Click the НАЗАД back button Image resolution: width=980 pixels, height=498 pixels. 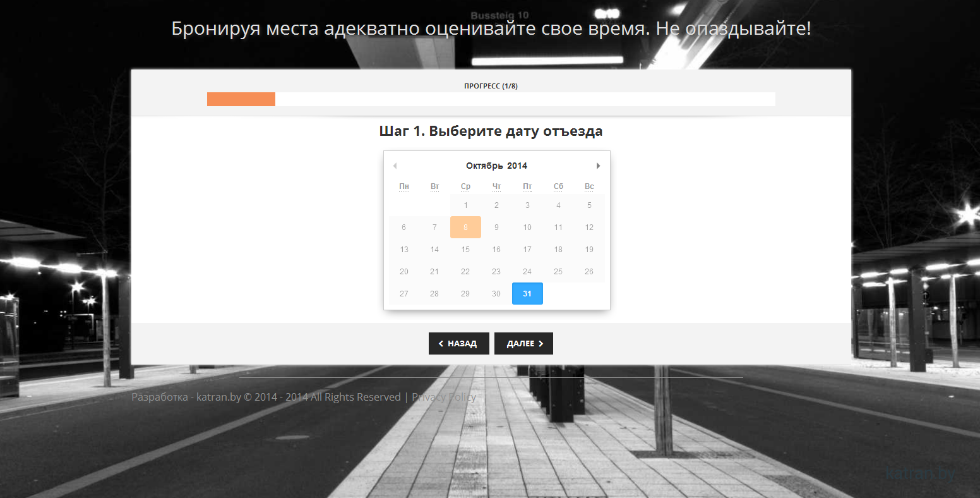click(x=458, y=344)
